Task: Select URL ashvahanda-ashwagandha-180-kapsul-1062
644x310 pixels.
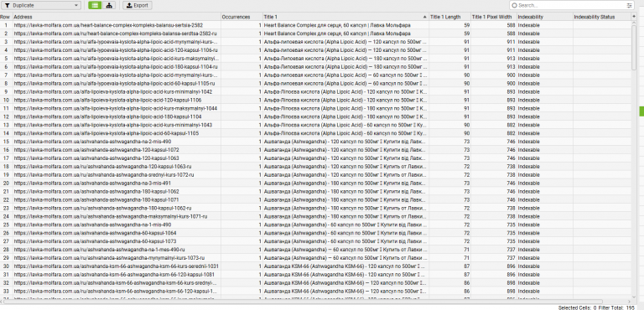Action: point(96,191)
